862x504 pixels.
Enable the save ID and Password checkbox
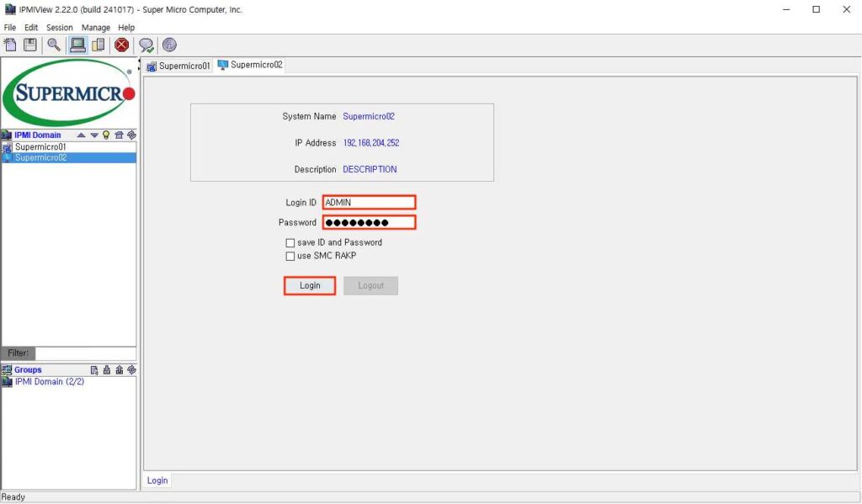tap(290, 243)
